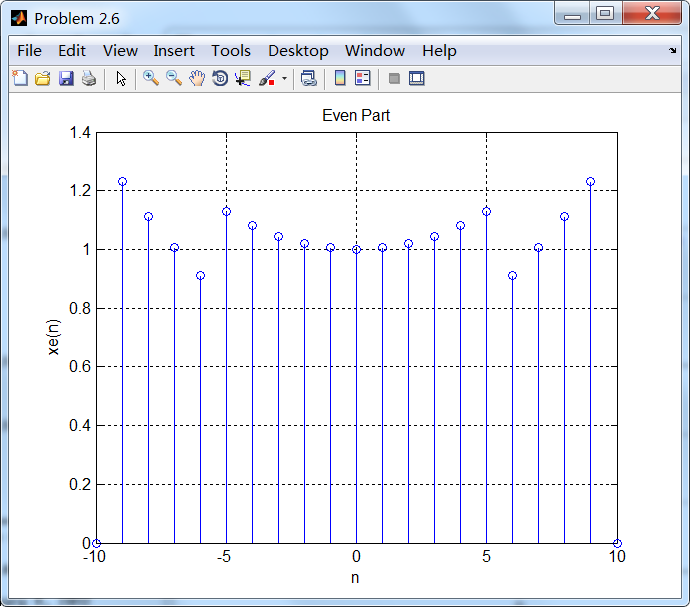The width and height of the screenshot is (690, 607).
Task: Close the Problem 2.6 window
Action: (x=652, y=13)
